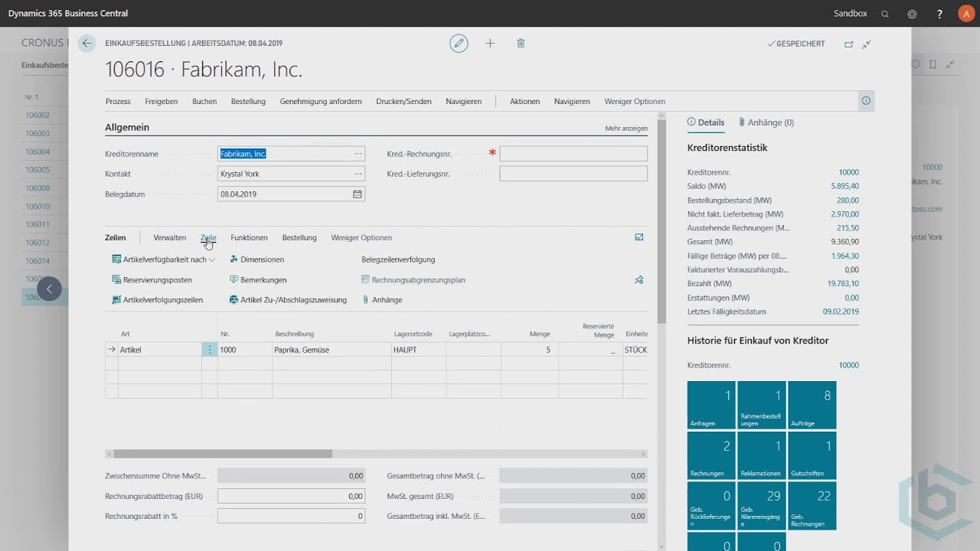Open Kreditorennr. 10000 link in statistics
Screen dimensions: 980x551
point(848,172)
